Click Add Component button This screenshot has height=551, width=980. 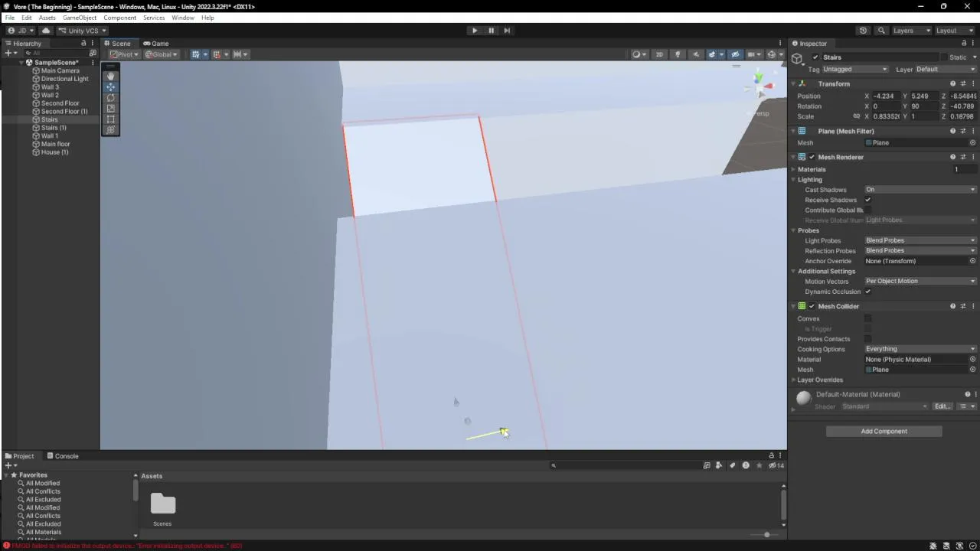tap(884, 431)
